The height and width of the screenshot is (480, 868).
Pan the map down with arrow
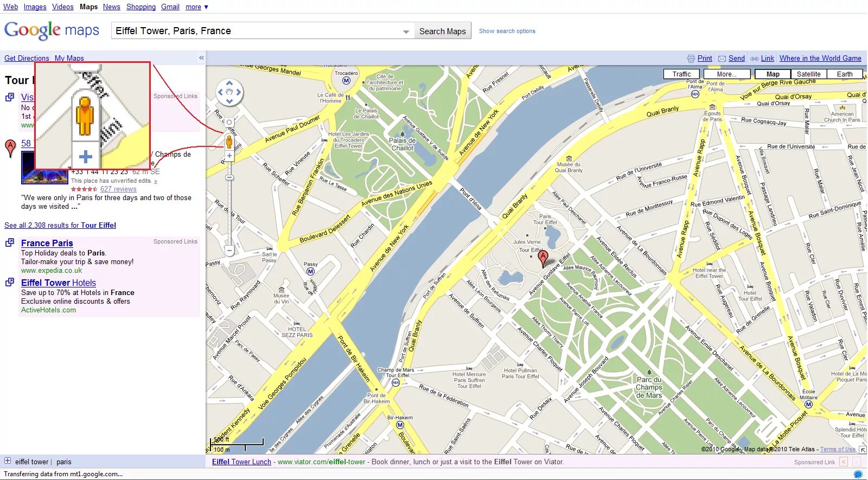pyautogui.click(x=229, y=101)
